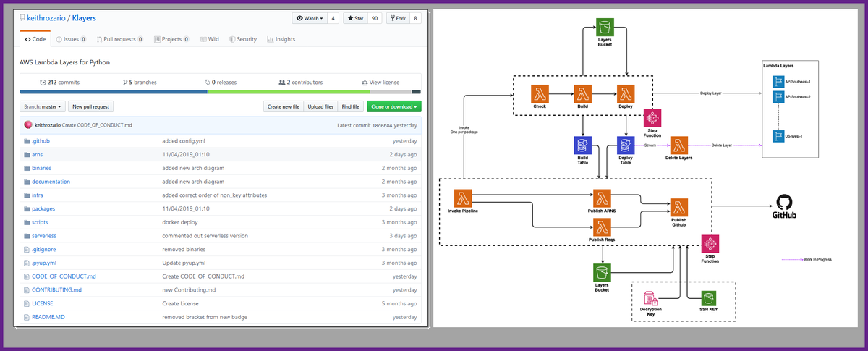Open the Pull requests tab

click(x=120, y=39)
